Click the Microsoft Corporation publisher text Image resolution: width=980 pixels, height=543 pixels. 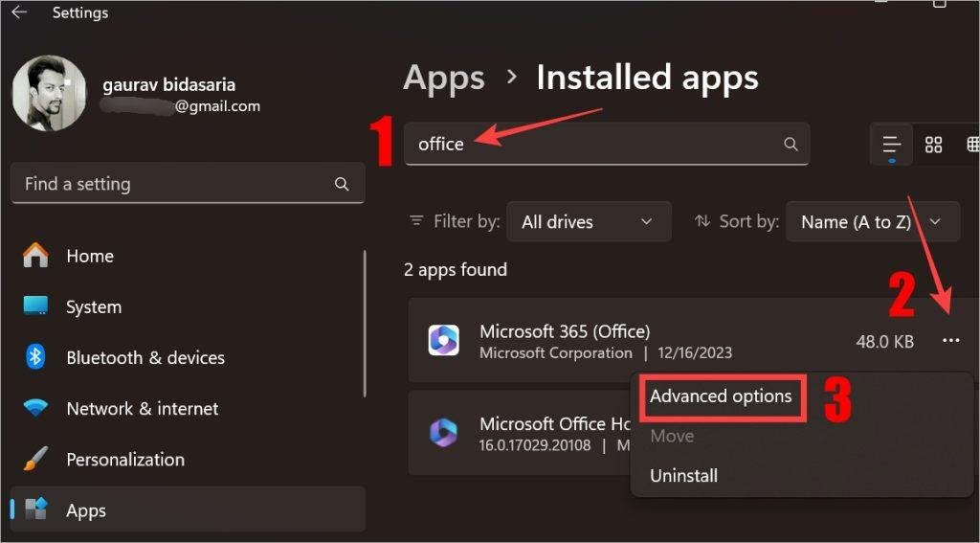(556, 352)
